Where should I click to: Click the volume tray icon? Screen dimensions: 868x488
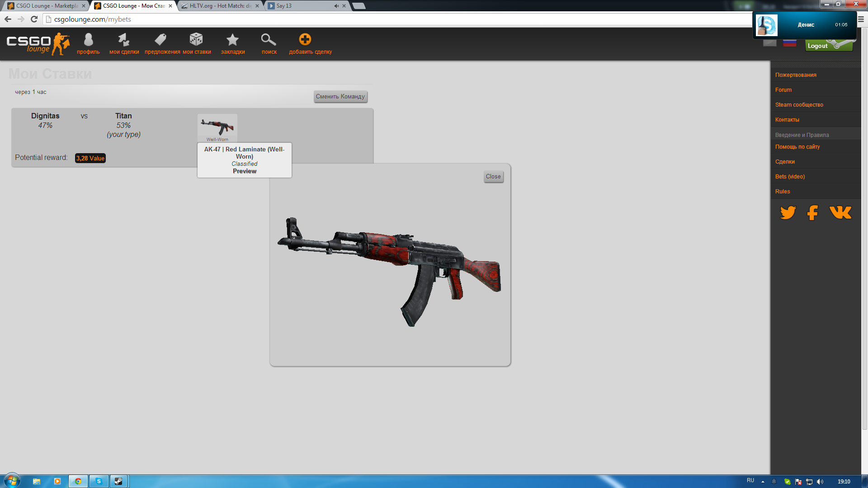820,482
